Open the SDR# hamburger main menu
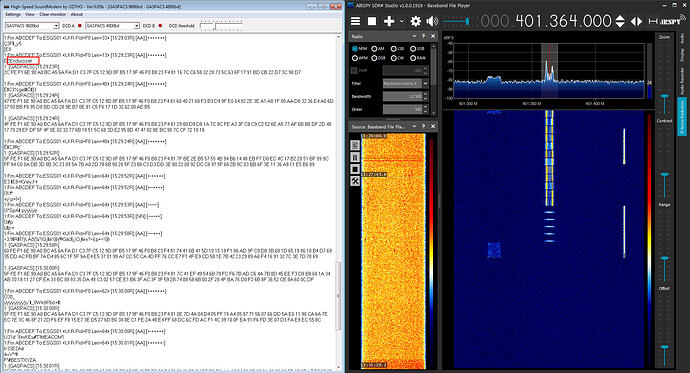 [355, 21]
